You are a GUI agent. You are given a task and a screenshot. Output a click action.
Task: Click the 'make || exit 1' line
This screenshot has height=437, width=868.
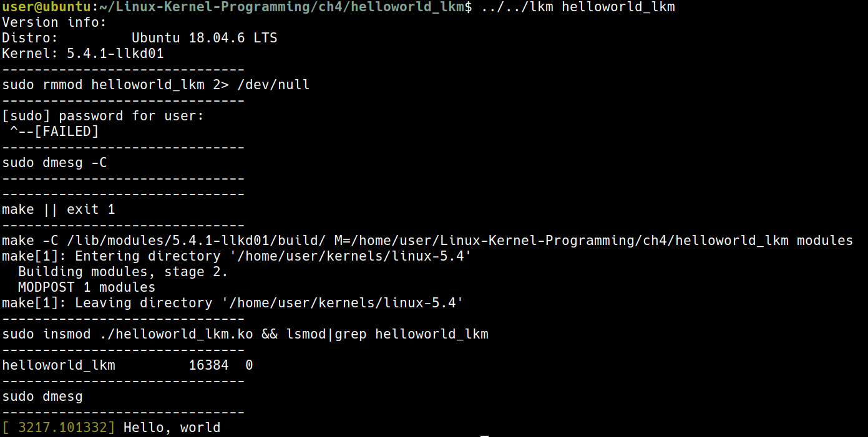pyautogui.click(x=58, y=209)
